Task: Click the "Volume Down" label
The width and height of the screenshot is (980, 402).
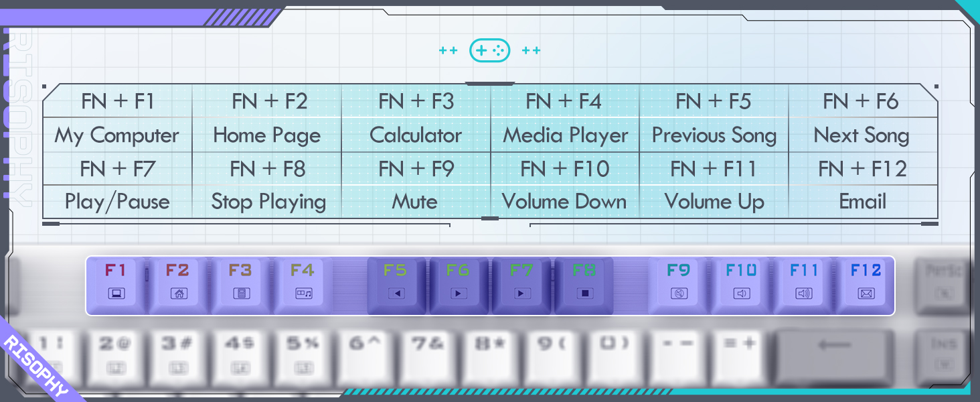Action: click(564, 202)
